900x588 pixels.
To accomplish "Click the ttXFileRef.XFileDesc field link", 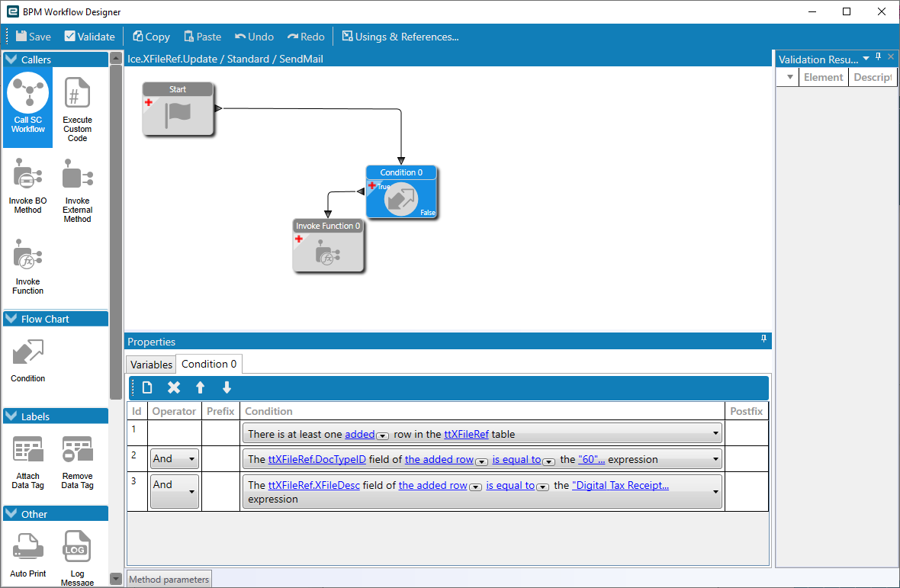I will point(314,485).
